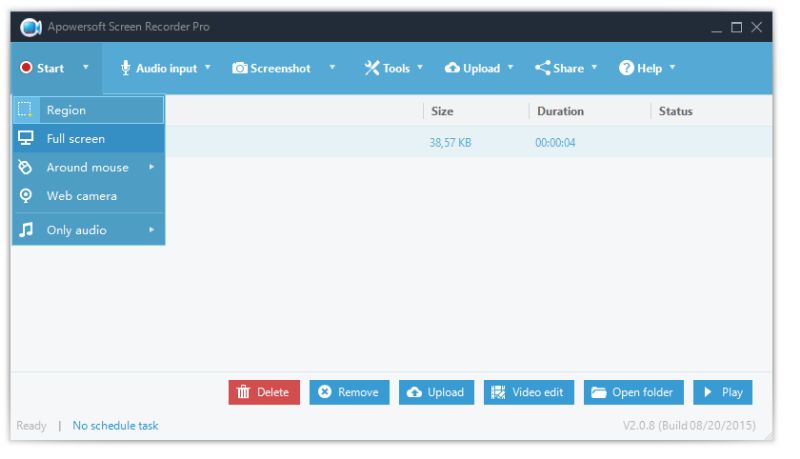The height and width of the screenshot is (459, 800).
Task: Click the question mark Help icon
Action: [626, 68]
